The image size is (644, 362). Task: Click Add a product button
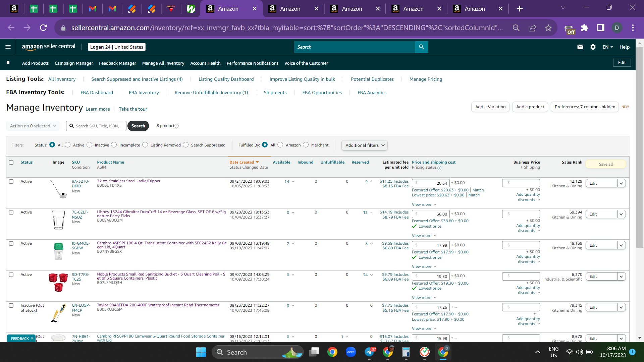[x=530, y=107]
